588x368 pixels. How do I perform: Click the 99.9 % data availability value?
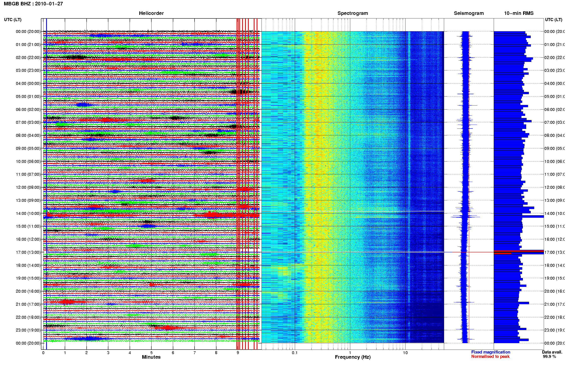[549, 356]
